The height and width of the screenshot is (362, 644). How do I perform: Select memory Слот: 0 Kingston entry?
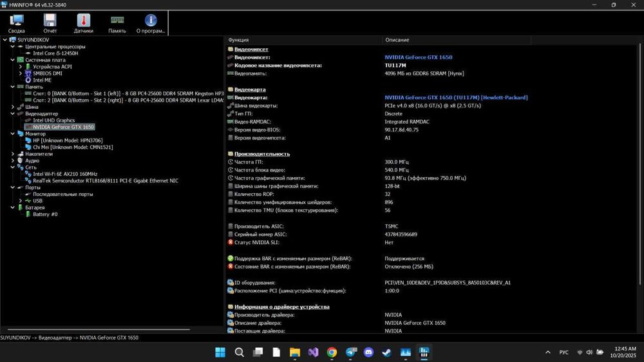coord(128,93)
